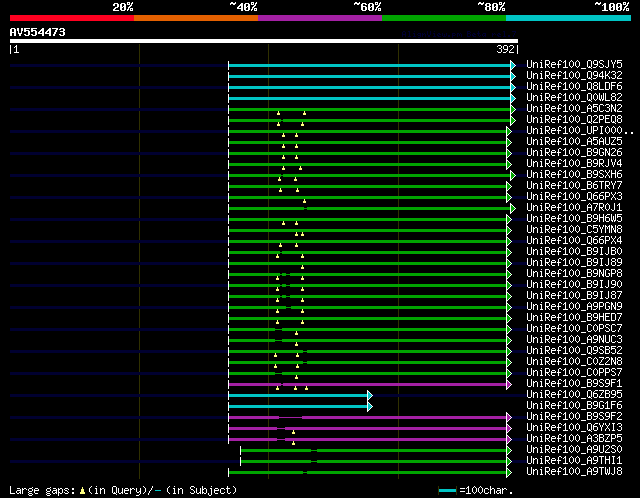640x498 pixels.
Task: Click the UniRef100_Q6ZB95 label
Action: (x=574, y=395)
